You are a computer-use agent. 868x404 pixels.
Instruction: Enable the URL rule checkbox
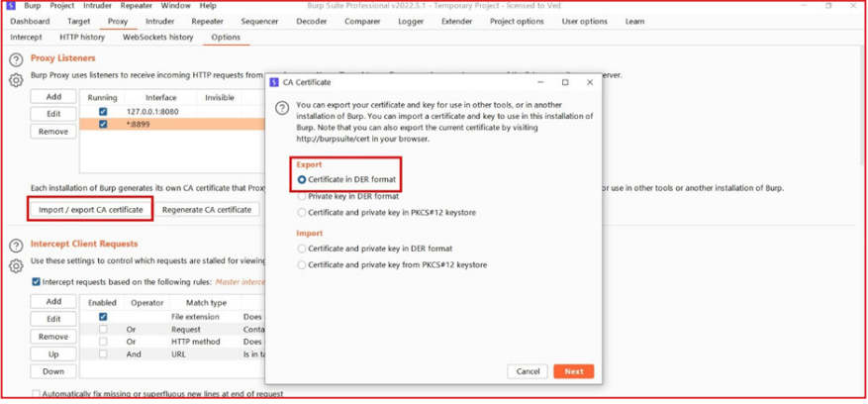pyautogui.click(x=102, y=354)
